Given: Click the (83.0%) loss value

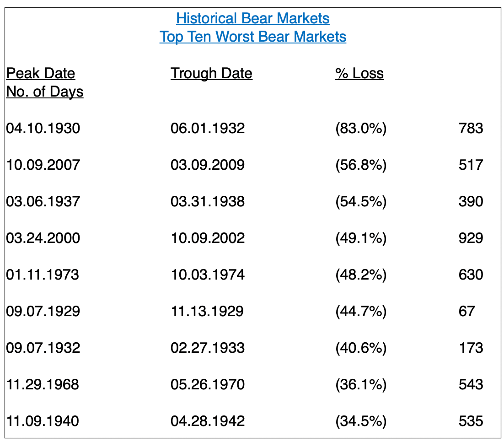Looking at the screenshot, I should (x=361, y=129).
